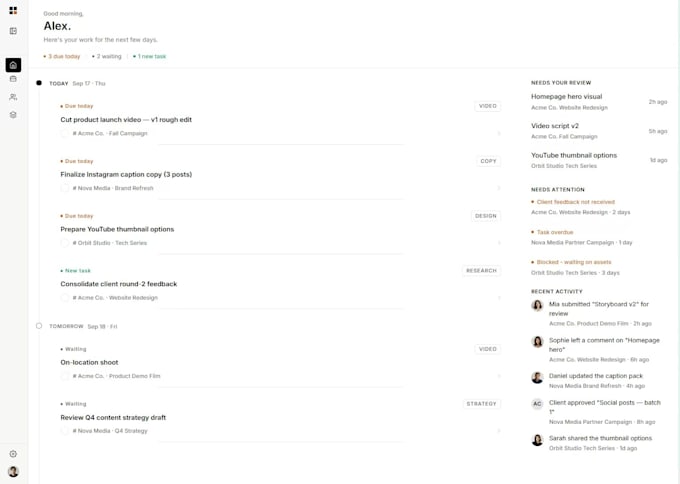Open the team members icon in sidebar
The width and height of the screenshot is (680, 484).
(x=13, y=97)
